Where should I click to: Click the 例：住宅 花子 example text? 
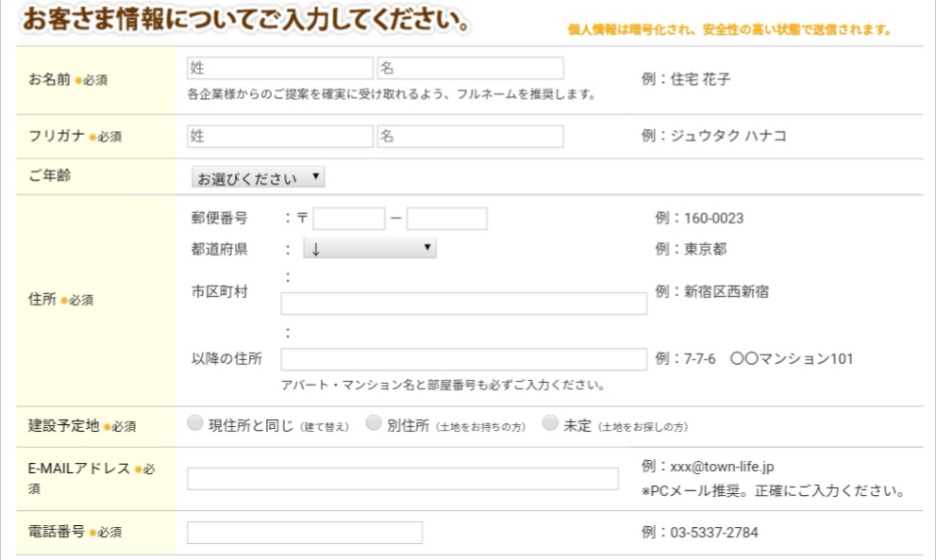click(686, 79)
